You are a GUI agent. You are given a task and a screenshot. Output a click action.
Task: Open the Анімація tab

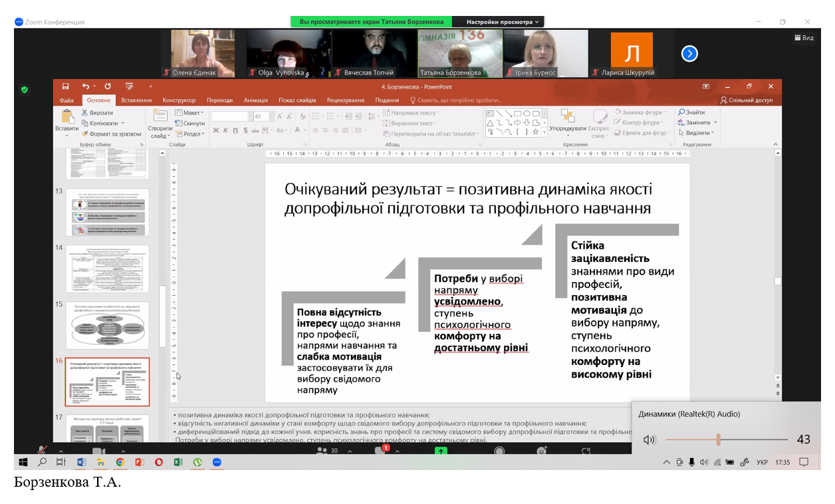pyautogui.click(x=256, y=100)
